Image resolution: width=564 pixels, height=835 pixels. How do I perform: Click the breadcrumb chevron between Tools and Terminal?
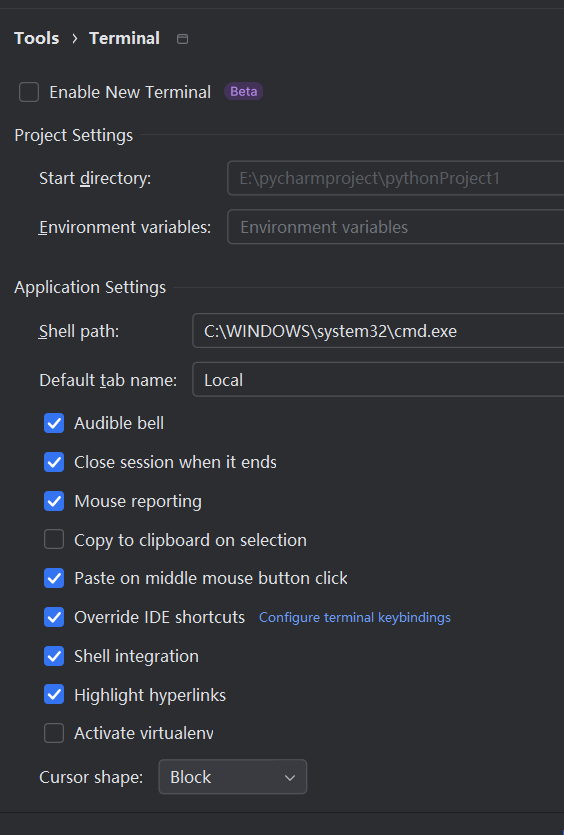[75, 39]
